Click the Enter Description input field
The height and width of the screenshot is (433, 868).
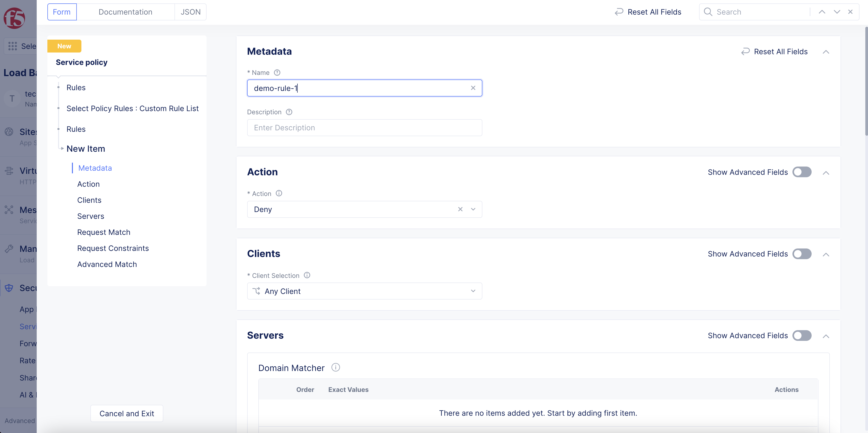point(364,128)
